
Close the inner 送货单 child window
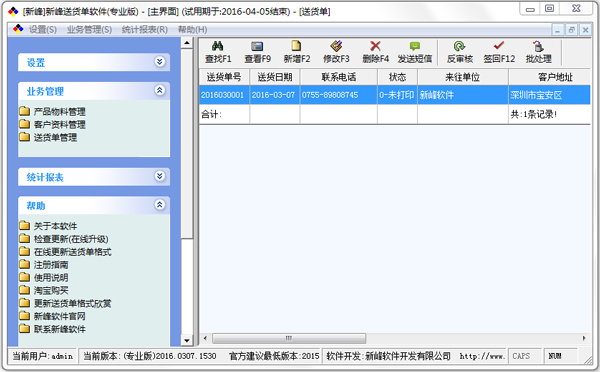point(585,29)
